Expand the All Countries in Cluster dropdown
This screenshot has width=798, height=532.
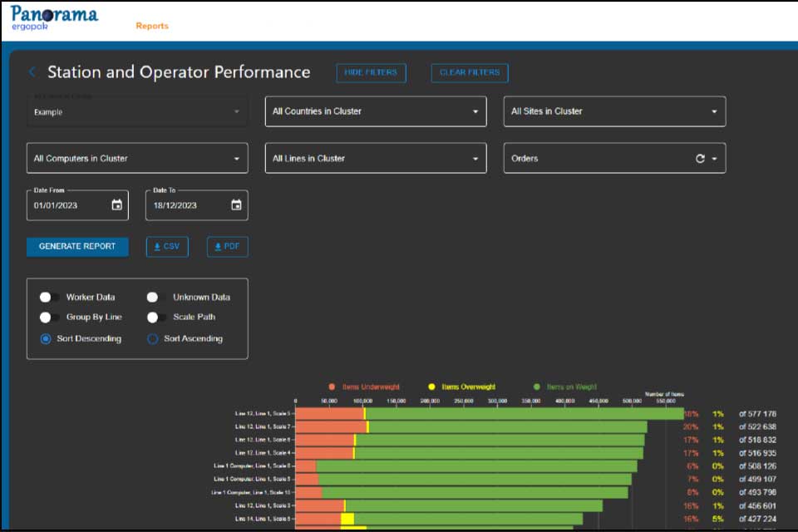[x=376, y=111]
